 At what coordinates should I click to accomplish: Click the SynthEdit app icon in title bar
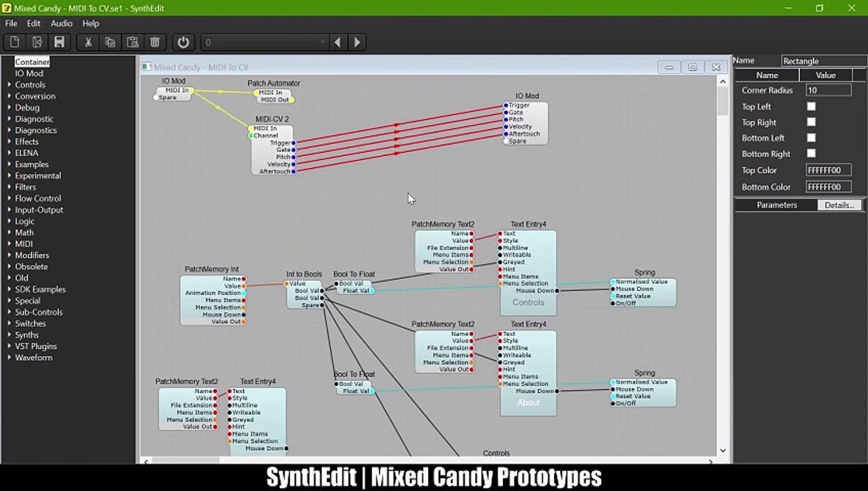(6, 8)
